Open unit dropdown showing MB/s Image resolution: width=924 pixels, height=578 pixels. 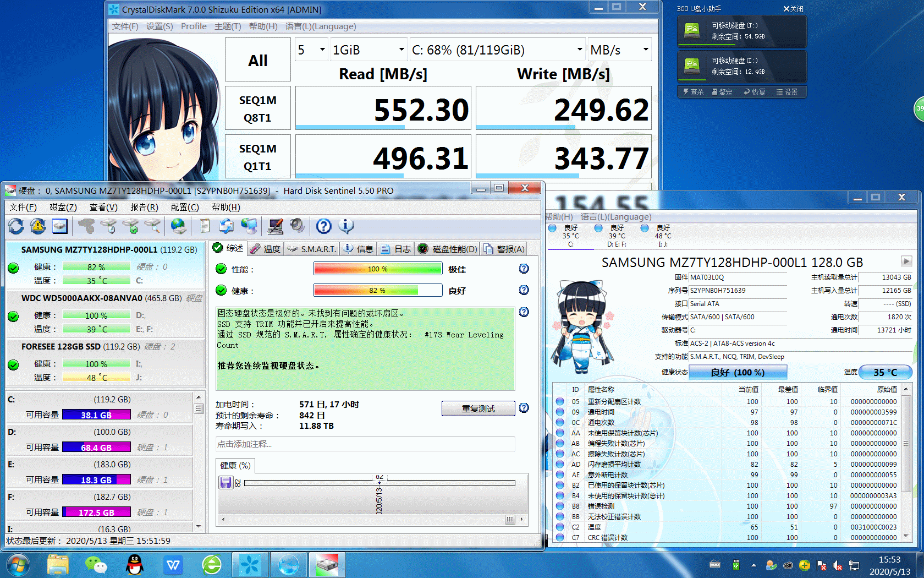click(x=619, y=50)
